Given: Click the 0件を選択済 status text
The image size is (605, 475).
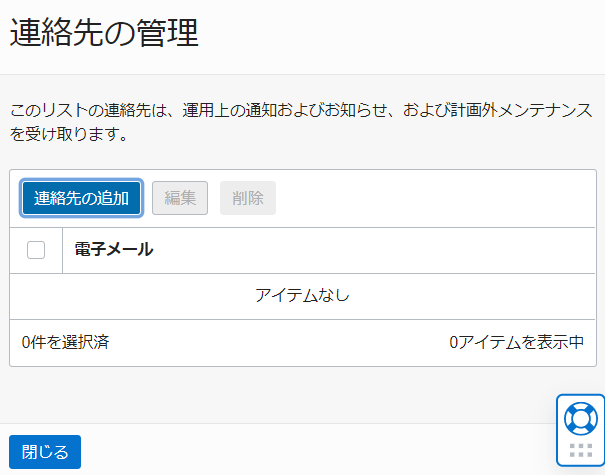Looking at the screenshot, I should [x=65, y=342].
